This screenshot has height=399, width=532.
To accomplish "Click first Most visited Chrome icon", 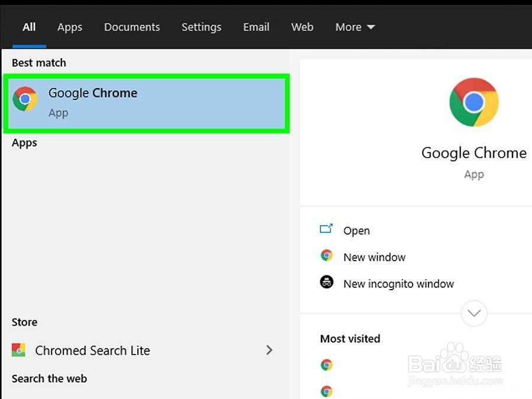I will click(326, 365).
